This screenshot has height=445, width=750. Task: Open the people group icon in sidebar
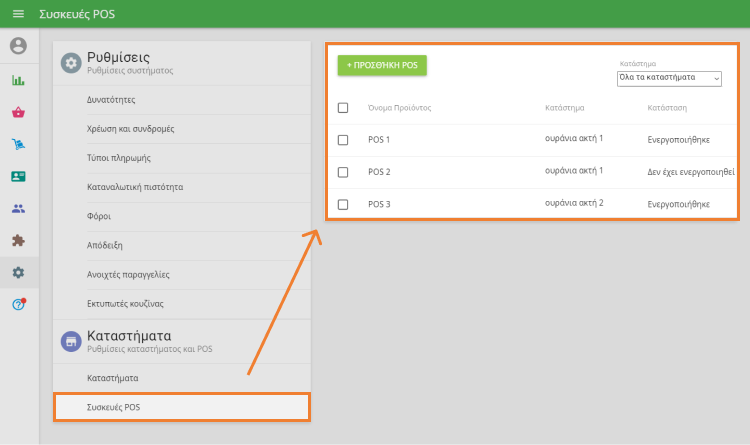click(18, 208)
